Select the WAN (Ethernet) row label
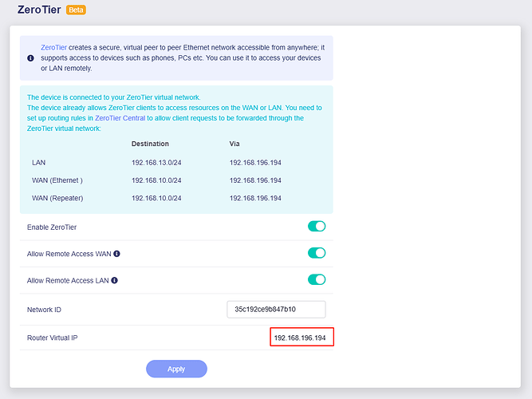Image resolution: width=532 pixels, height=399 pixels. click(57, 180)
